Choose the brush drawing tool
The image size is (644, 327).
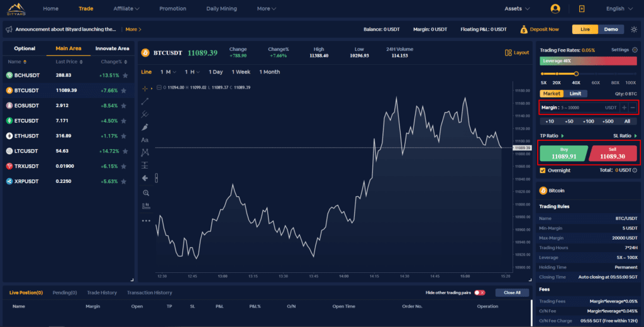[145, 127]
